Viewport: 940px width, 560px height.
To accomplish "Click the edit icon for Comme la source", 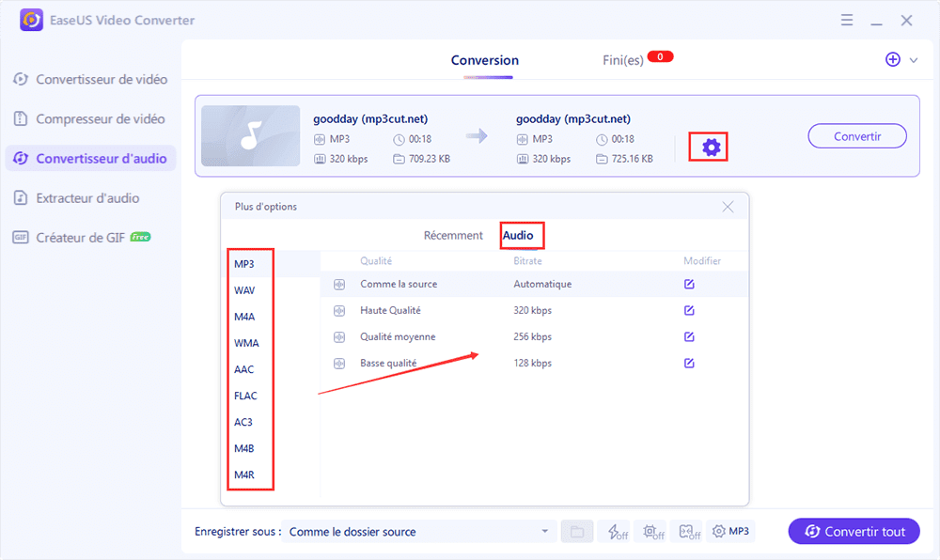I will pyautogui.click(x=689, y=284).
